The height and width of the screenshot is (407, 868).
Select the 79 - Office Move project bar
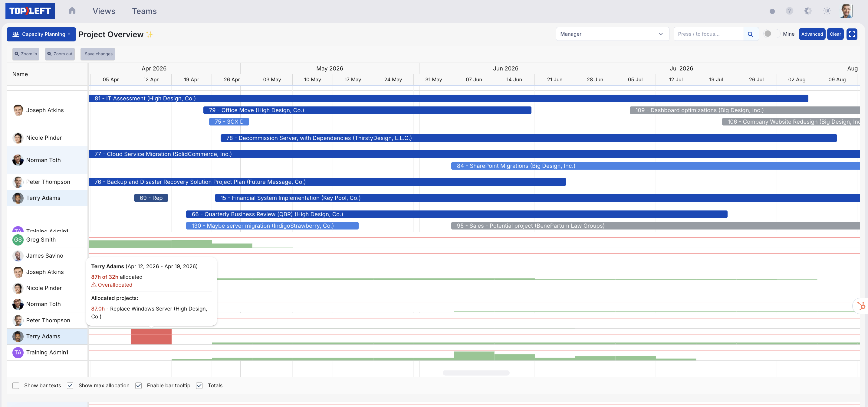click(367, 110)
